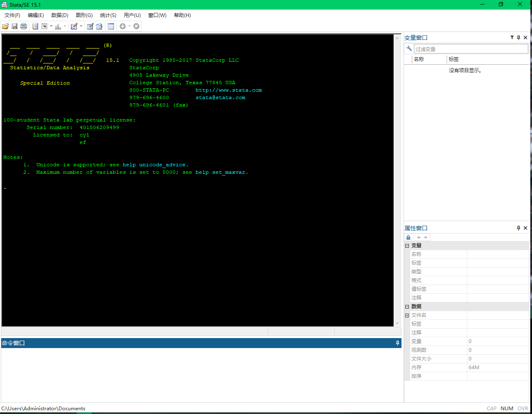Click the 标签 column header in 变量窗口

pyautogui.click(x=488, y=59)
